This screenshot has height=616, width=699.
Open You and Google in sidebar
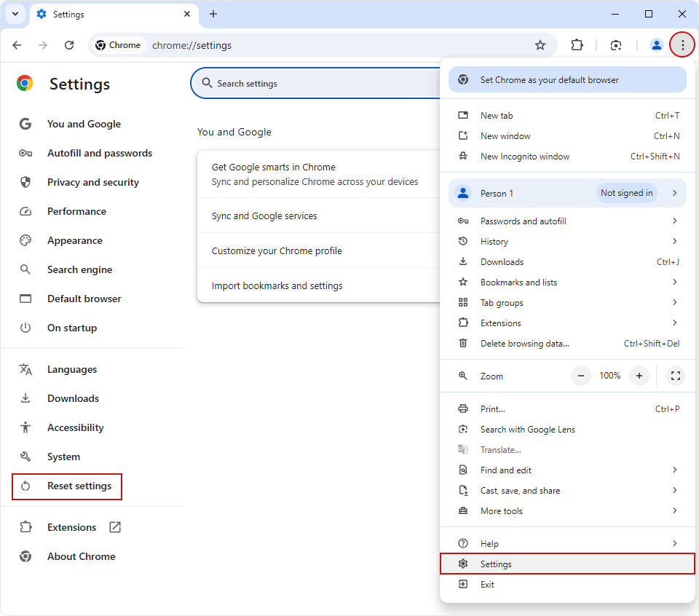[x=84, y=124]
